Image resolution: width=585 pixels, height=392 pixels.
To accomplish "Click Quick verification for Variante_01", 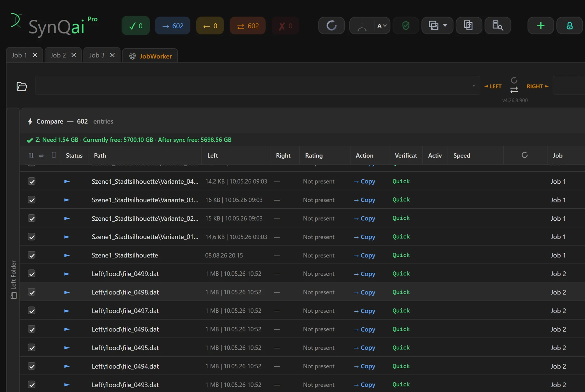I will (401, 237).
